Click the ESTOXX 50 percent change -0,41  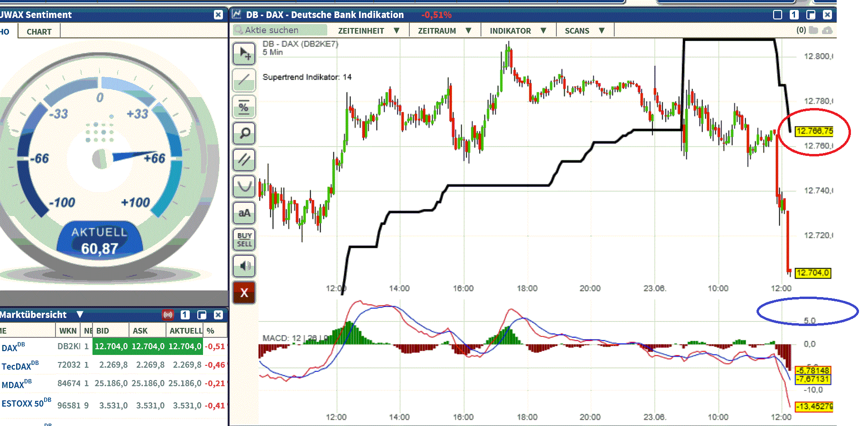pos(215,406)
